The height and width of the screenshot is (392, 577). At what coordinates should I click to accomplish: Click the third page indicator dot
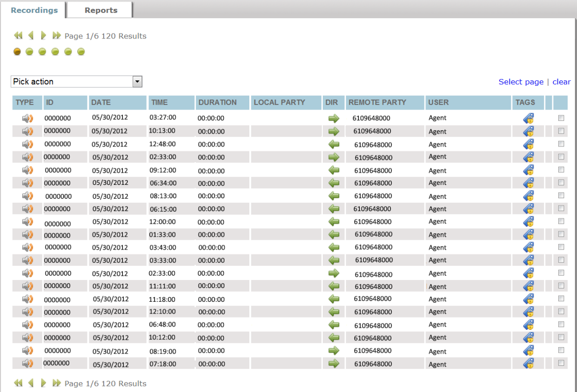(42, 52)
